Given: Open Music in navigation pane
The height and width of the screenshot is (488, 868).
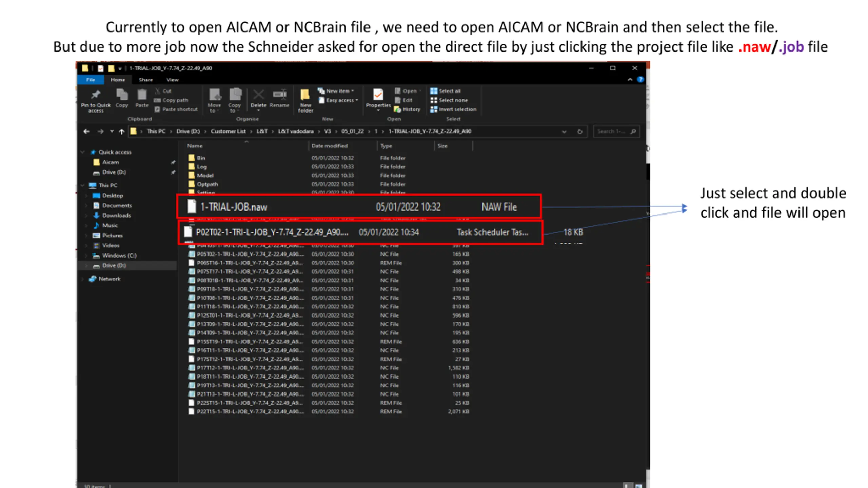Looking at the screenshot, I should 110,225.
